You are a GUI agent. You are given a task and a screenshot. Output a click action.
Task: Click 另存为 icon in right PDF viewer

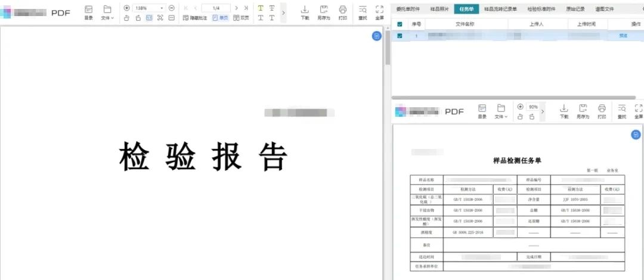pyautogui.click(x=583, y=111)
